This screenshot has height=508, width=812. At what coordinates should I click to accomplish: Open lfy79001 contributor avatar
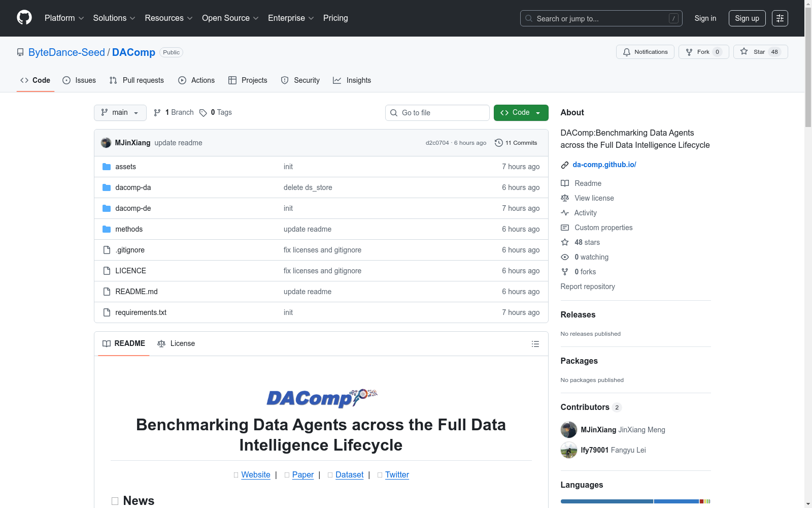coord(569,450)
